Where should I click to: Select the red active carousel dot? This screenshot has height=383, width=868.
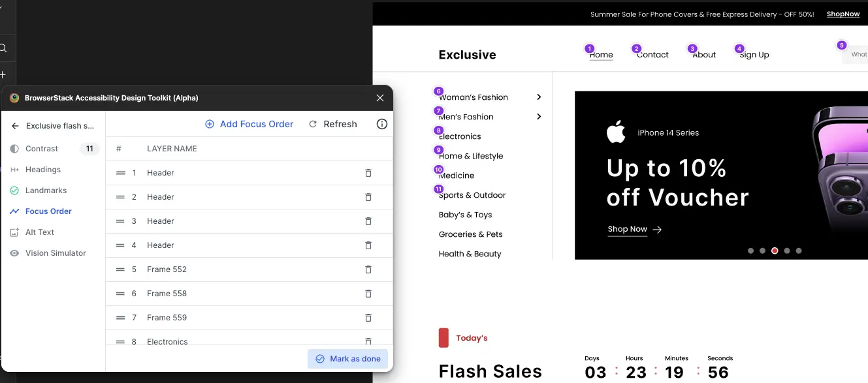775,251
